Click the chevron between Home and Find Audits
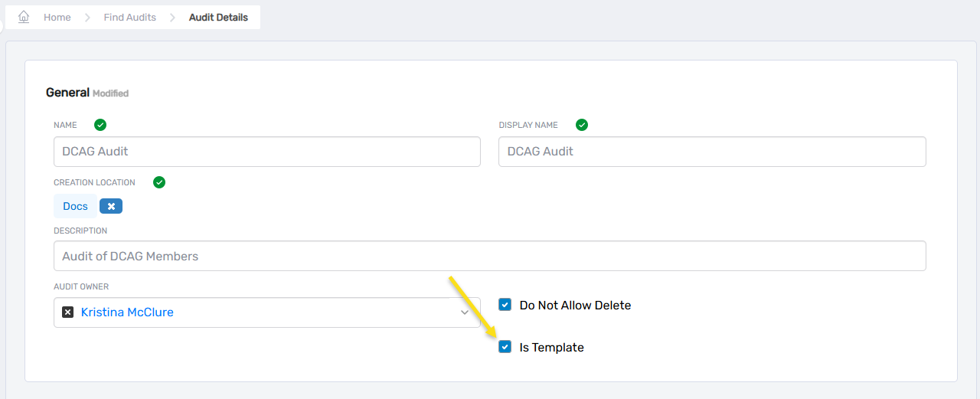This screenshot has width=980, height=399. click(x=87, y=18)
